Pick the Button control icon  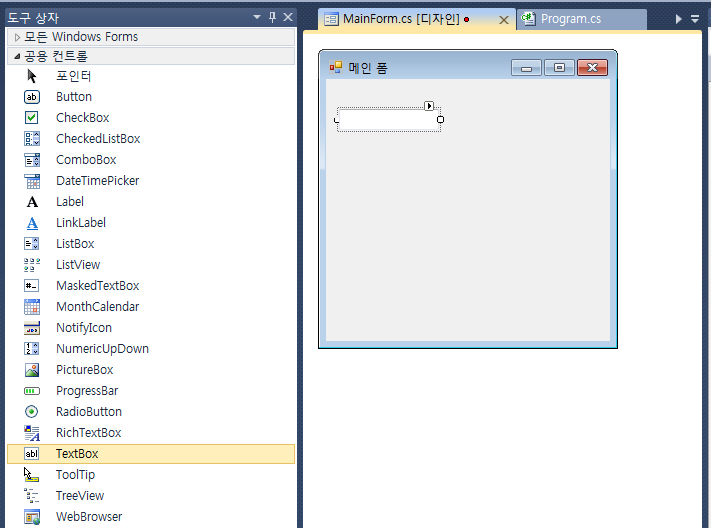pos(32,97)
